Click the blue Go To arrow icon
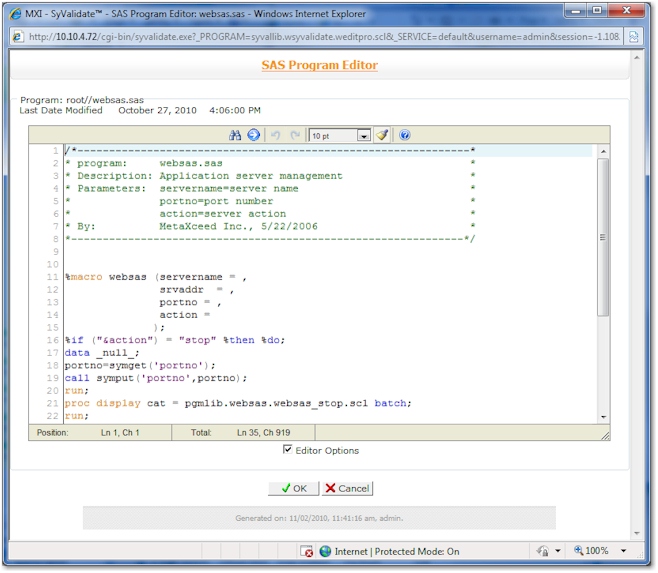658x573 pixels. pyautogui.click(x=253, y=135)
